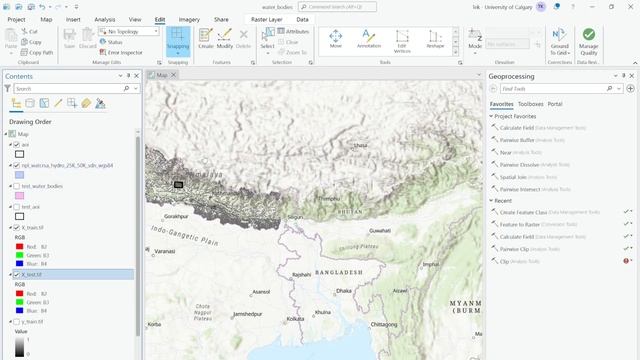Open the Create Features tool
This screenshot has height=360, width=640.
pos(206,38)
